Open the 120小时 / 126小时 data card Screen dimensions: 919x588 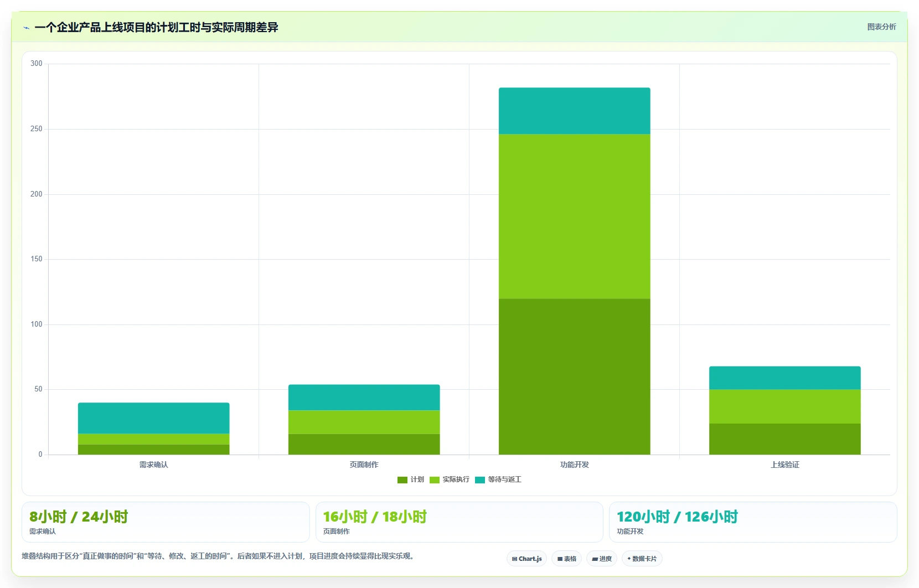[x=753, y=522]
